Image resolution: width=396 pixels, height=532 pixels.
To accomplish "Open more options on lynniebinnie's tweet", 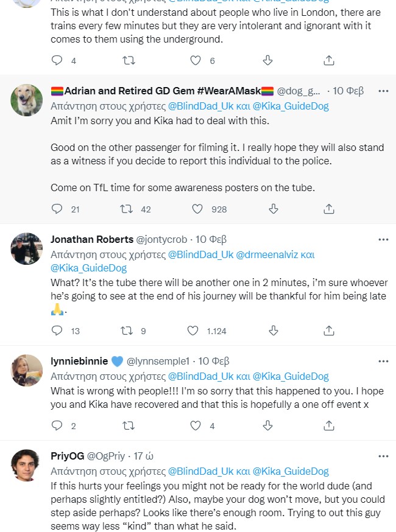I will (x=383, y=361).
